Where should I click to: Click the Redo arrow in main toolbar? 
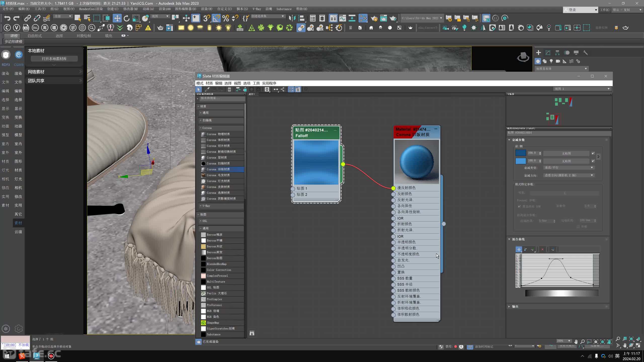click(16, 18)
